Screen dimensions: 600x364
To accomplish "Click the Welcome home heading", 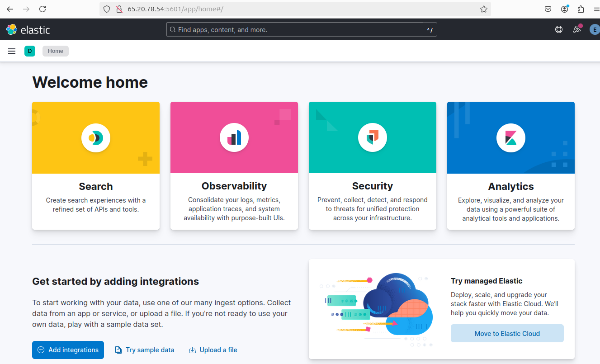I will [90, 82].
